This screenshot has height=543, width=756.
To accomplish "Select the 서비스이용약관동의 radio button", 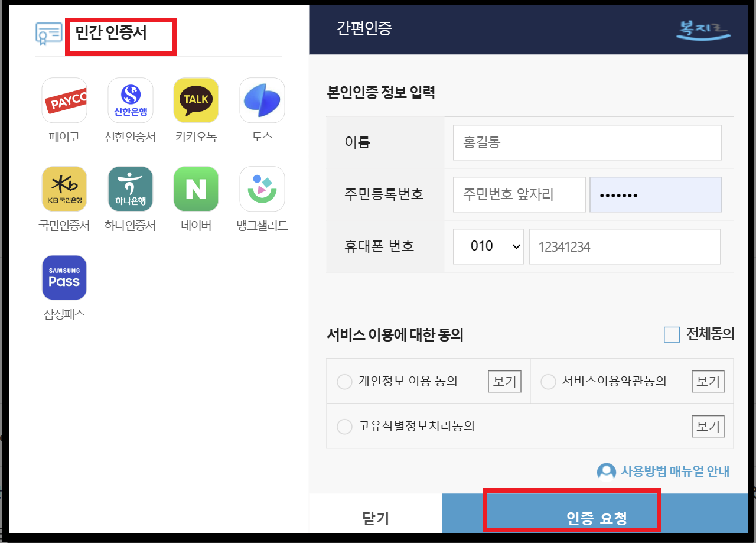I will point(549,382).
